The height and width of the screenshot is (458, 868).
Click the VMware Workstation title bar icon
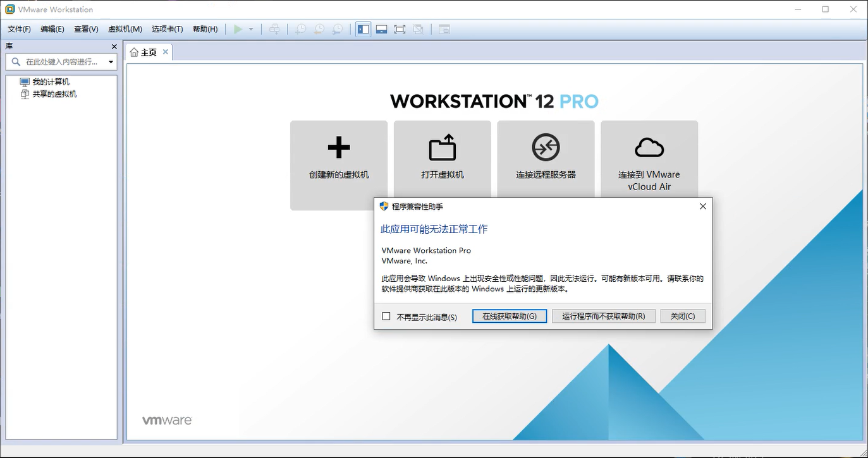[9, 9]
